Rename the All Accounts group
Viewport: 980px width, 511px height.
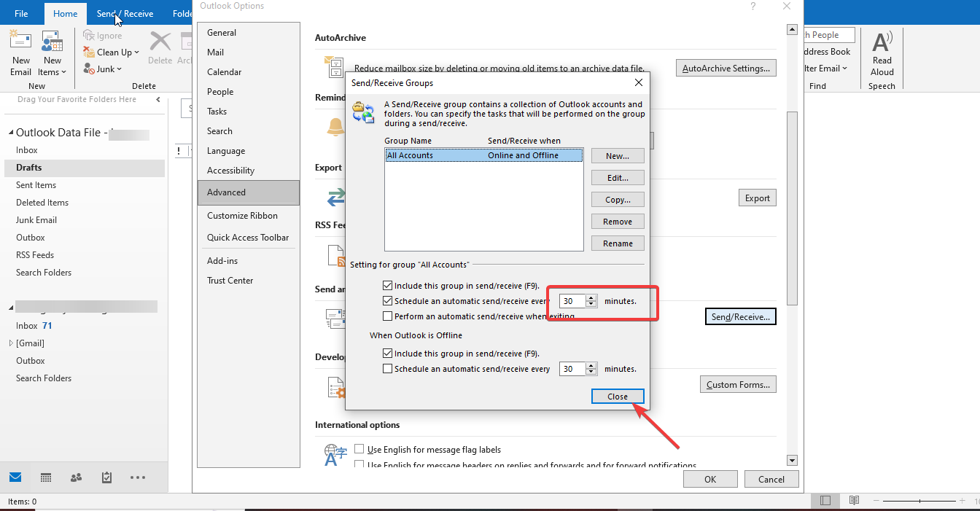coord(617,243)
